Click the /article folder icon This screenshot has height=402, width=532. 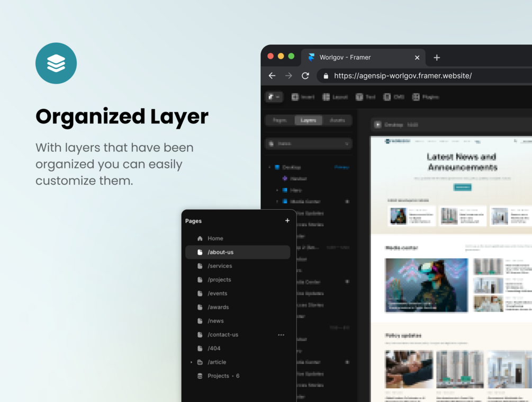(200, 362)
